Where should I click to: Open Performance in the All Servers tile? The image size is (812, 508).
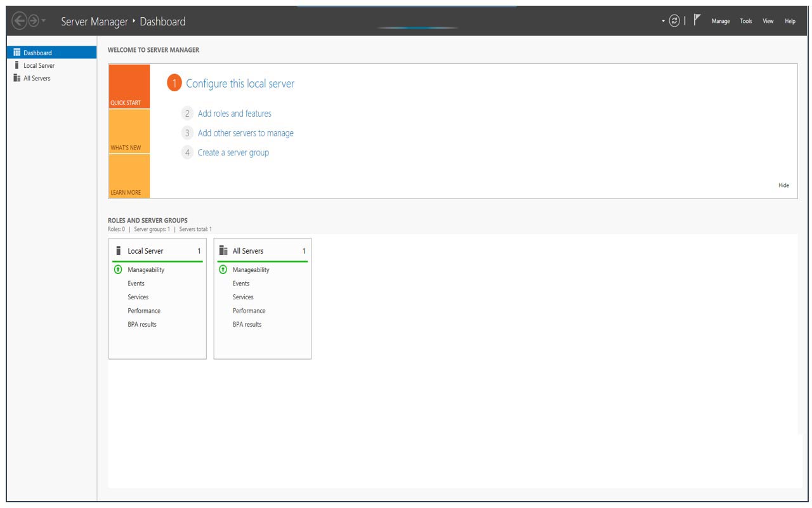[x=249, y=311]
